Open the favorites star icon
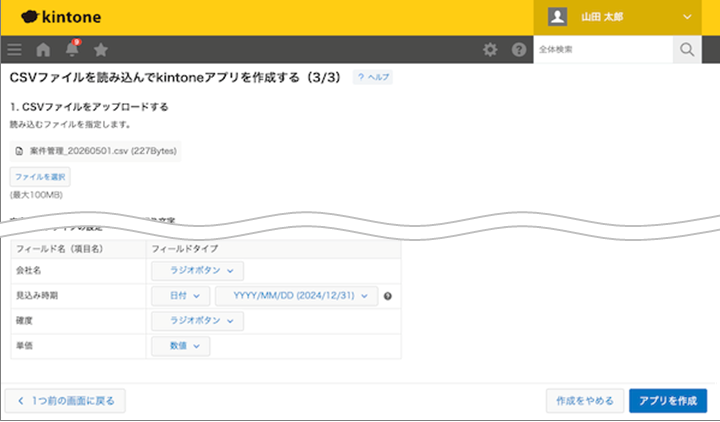This screenshot has width=720, height=422. pyautogui.click(x=101, y=50)
